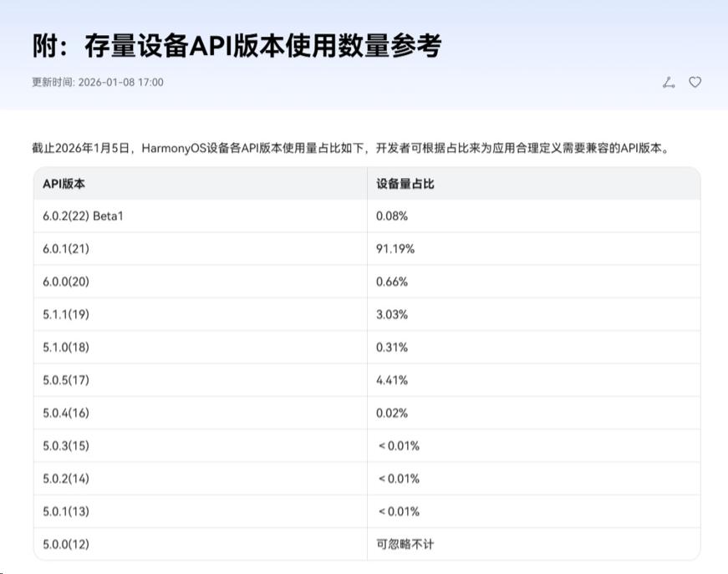Viewport: 728px width, 574px height.
Task: Click the 更新时间 2026-01-08 timestamp
Action: click(x=98, y=82)
